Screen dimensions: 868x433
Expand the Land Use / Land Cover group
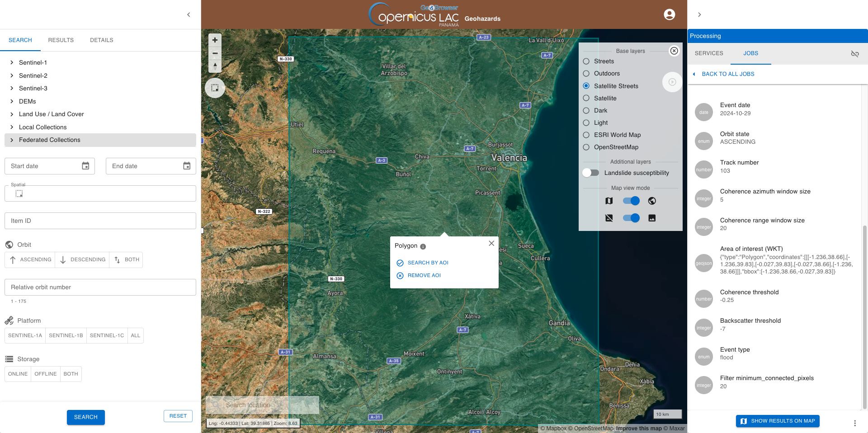pyautogui.click(x=12, y=114)
